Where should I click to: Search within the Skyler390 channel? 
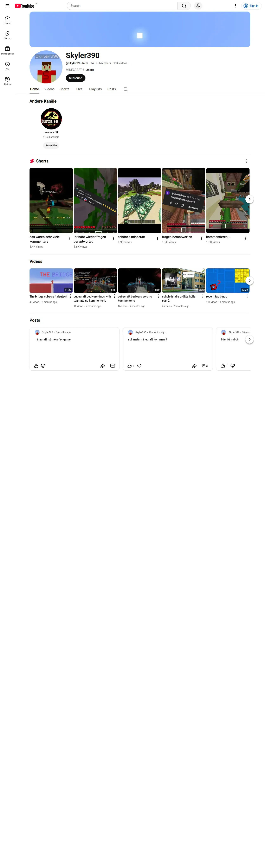pos(126,89)
